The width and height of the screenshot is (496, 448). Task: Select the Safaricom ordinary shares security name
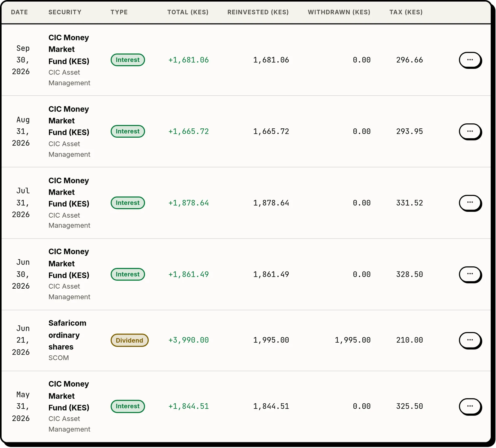(67, 335)
